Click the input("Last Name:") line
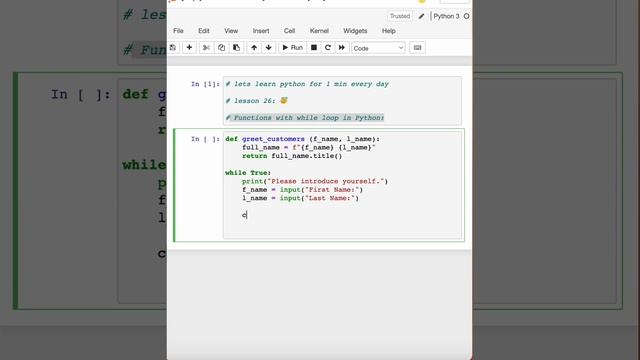This screenshot has height=360, width=640. click(x=300, y=198)
